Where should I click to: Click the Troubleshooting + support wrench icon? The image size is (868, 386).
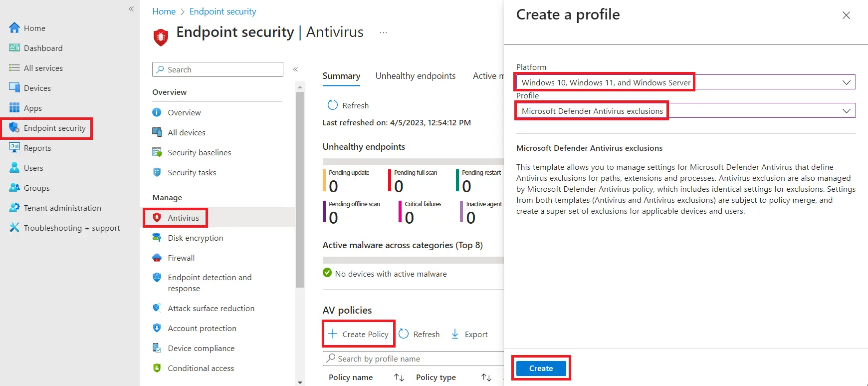tap(14, 228)
